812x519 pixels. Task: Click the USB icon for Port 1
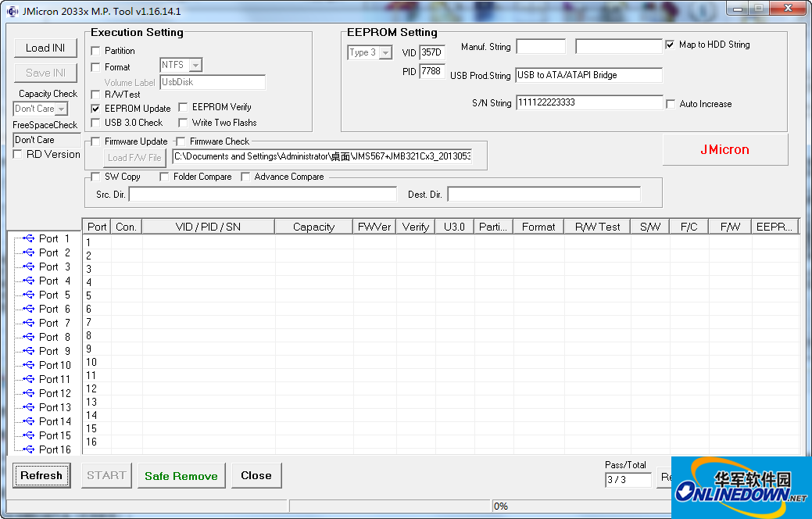[28, 238]
